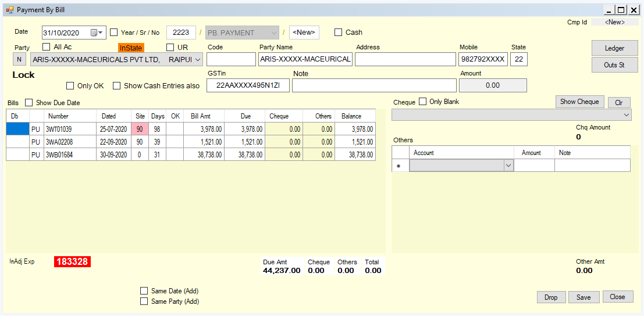Toggle the Show Due Date checkbox
This screenshot has width=644, height=316.
pos(29,102)
